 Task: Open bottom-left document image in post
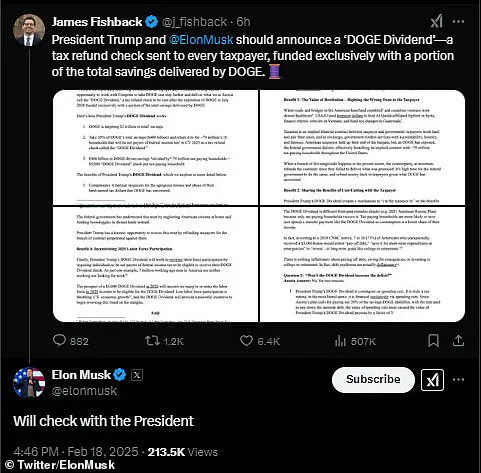[155, 264]
